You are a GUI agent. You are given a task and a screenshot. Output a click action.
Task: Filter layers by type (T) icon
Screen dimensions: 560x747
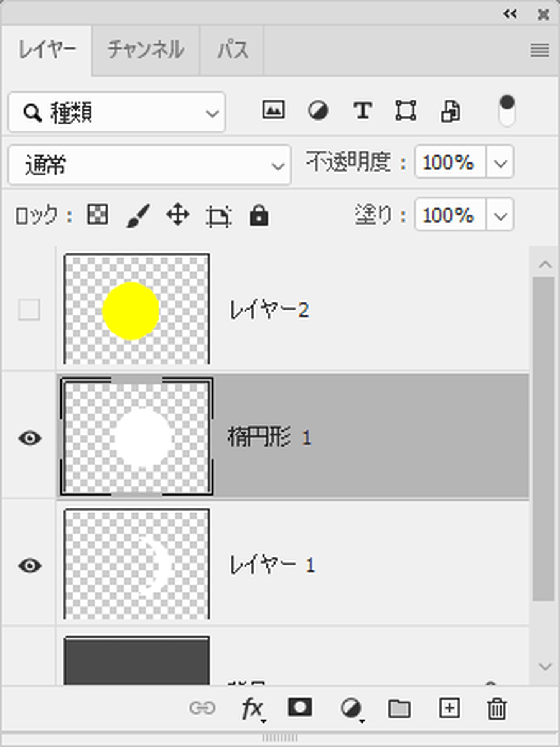point(362,111)
